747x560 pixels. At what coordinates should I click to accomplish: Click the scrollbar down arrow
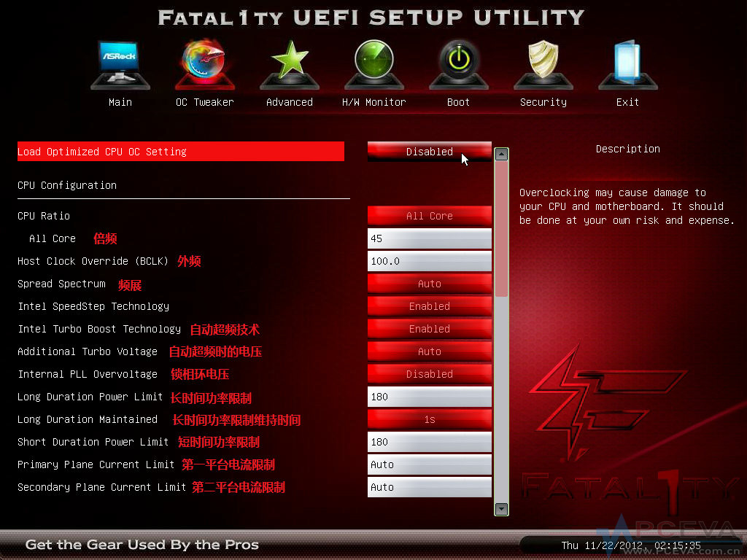501,509
